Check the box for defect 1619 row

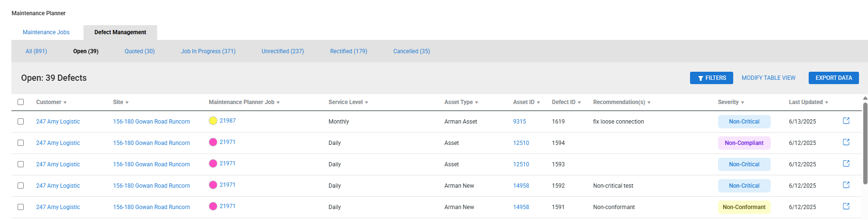coord(20,122)
